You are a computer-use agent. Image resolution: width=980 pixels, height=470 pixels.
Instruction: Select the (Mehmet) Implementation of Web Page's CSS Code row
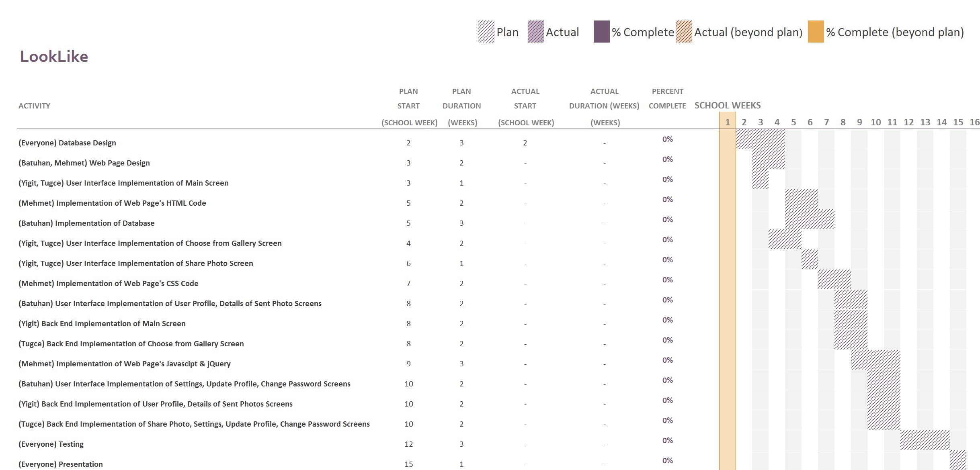[x=109, y=284]
